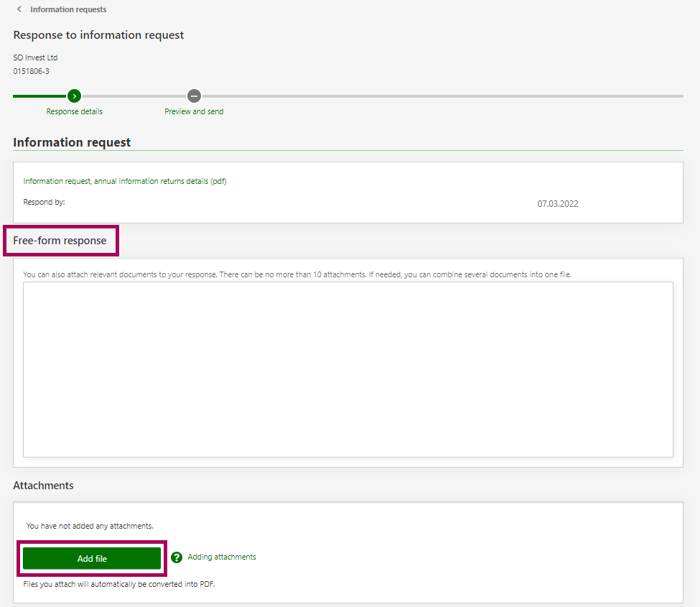Open the Adding attachments help link

222,557
